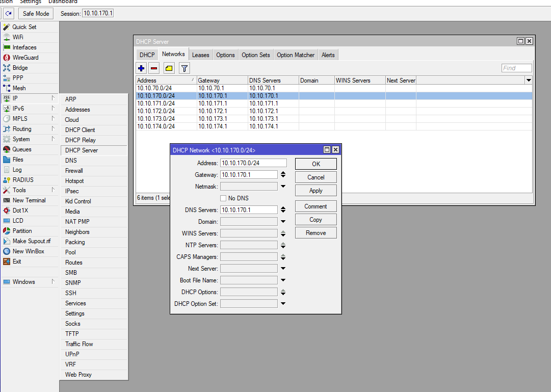
Task: Toggle the Safe Mode button
Action: [x=36, y=14]
